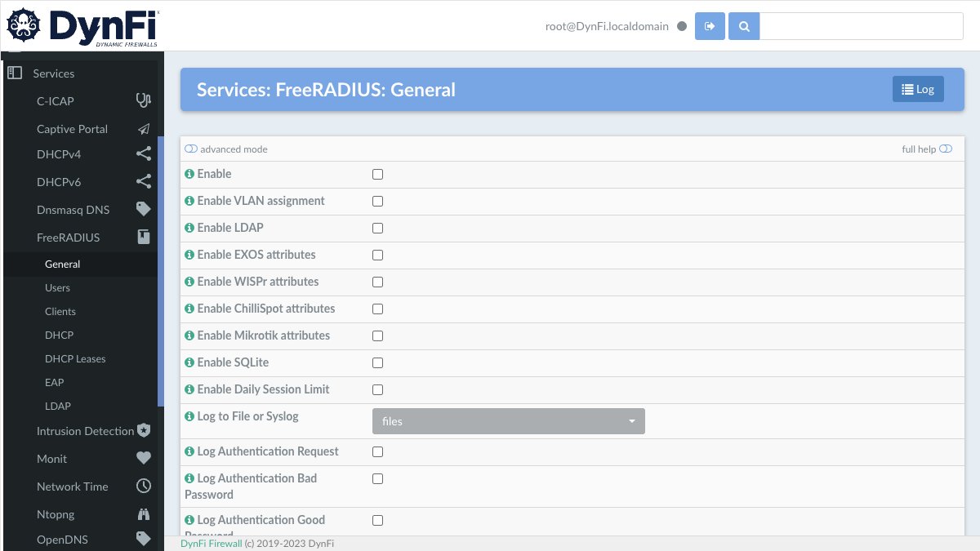Click the Captive Portal paper plane icon
Image resolution: width=980 pixels, height=551 pixels.
144,129
